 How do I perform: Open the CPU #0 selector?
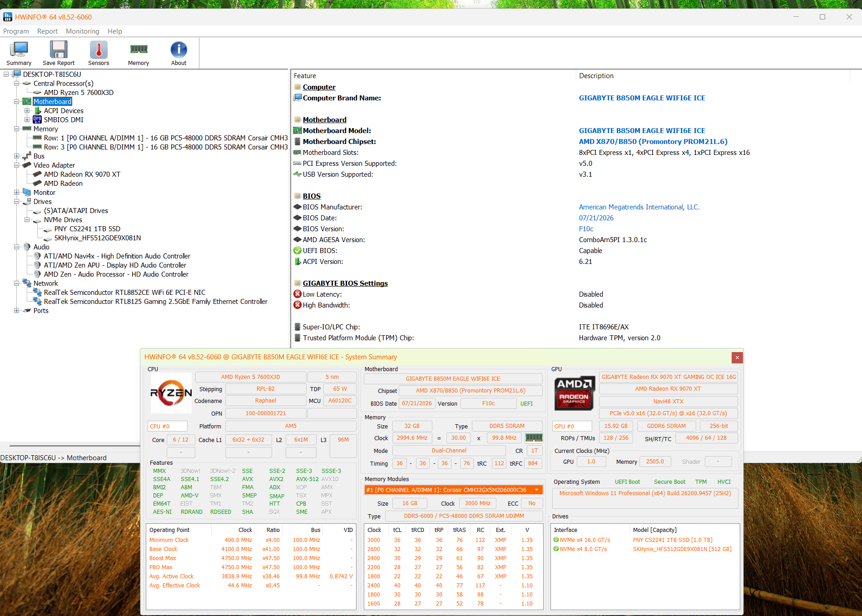coord(168,426)
